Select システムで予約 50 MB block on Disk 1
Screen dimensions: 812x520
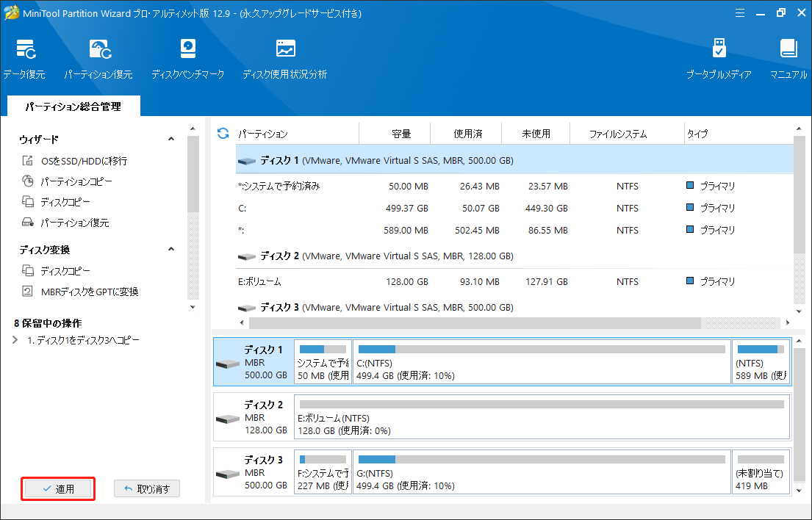click(x=323, y=362)
